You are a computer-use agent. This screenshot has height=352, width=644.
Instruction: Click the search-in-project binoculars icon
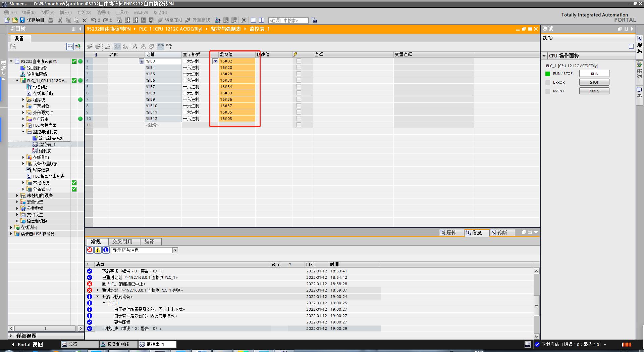[314, 20]
